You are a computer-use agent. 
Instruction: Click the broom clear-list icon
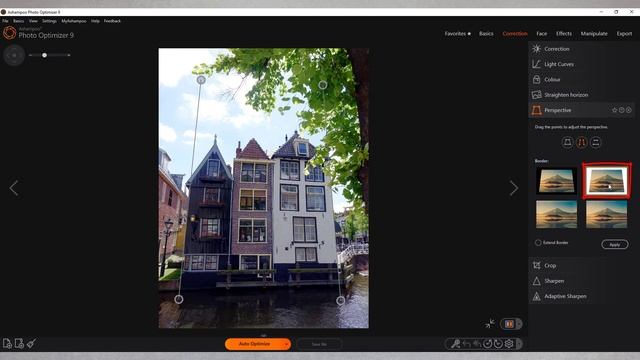tap(31, 344)
